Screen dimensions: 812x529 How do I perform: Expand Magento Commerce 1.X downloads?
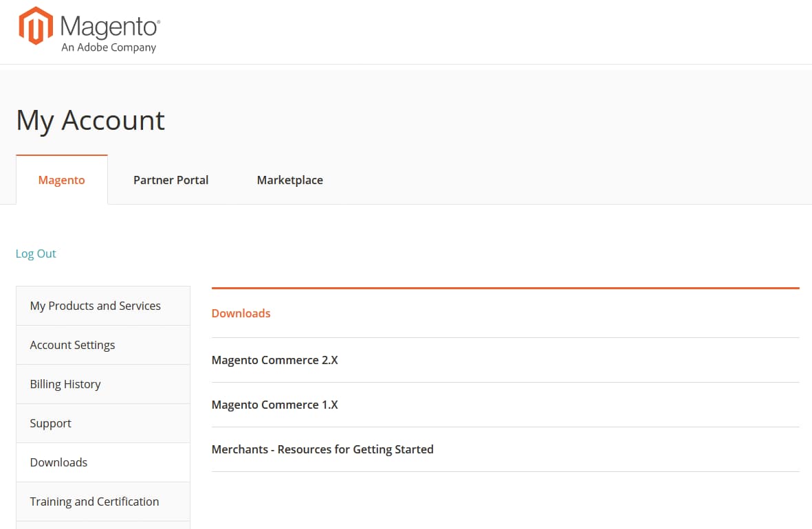(x=274, y=404)
